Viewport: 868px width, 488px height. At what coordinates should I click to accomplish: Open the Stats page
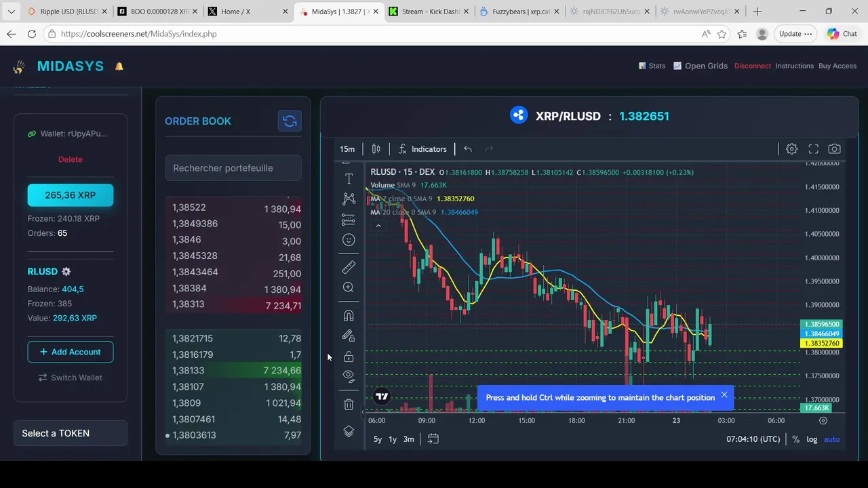[x=652, y=66]
